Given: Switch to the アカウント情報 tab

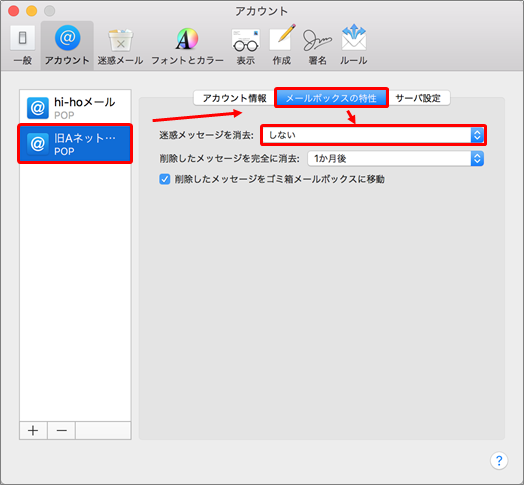Looking at the screenshot, I should point(235,98).
